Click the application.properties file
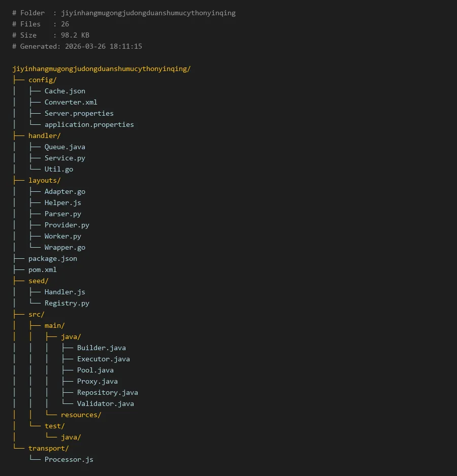 (89, 125)
